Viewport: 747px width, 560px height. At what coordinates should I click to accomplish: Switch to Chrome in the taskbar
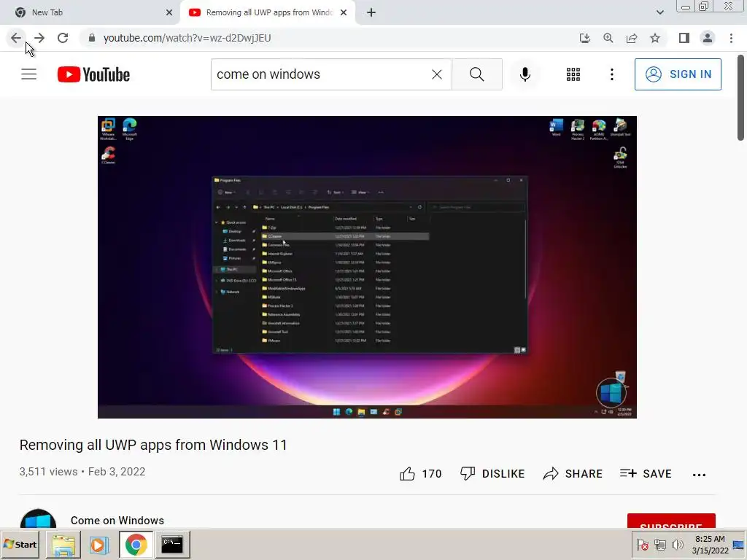pos(136,545)
